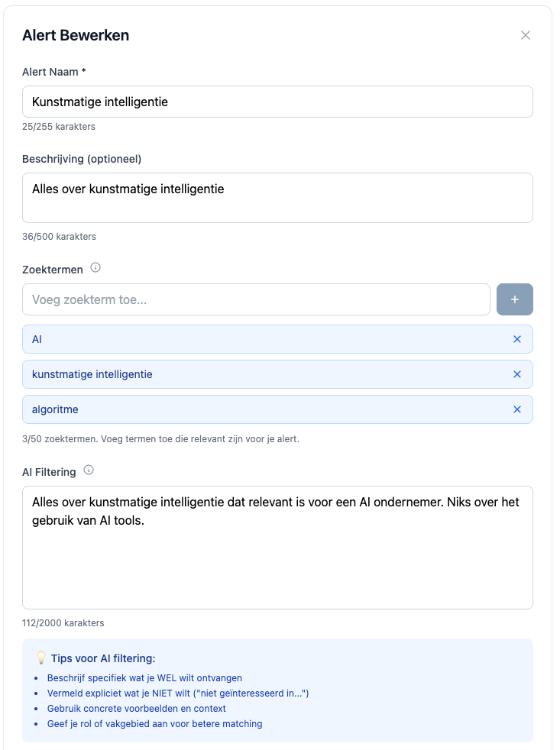Click the X to close Alert Bewerken
The image size is (560, 750).
click(526, 34)
